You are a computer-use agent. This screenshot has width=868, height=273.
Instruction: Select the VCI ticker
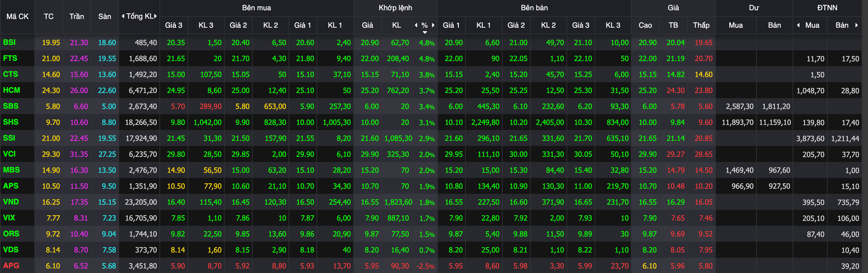click(9, 154)
